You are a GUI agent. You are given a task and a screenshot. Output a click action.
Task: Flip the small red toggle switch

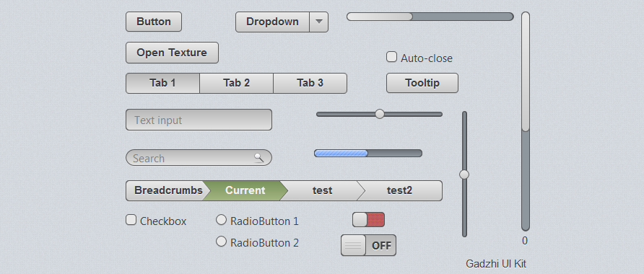click(368, 219)
